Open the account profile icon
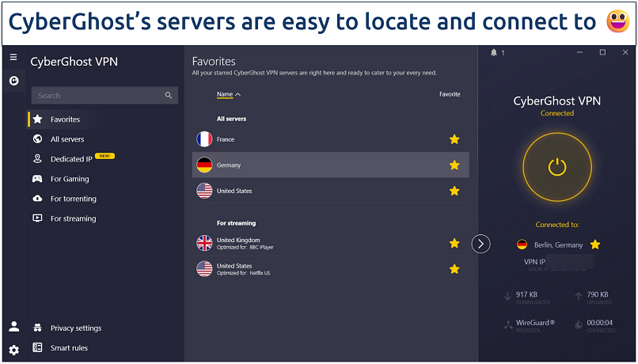 coord(13,327)
